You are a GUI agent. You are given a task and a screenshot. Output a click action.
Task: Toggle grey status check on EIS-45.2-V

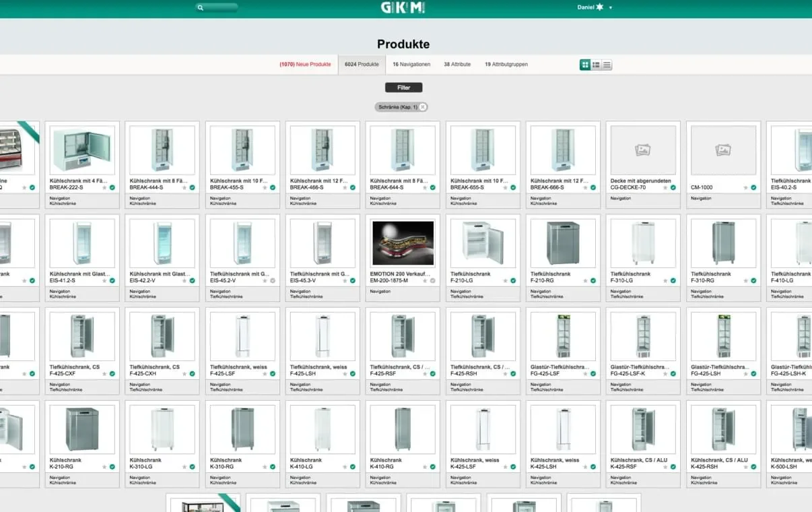pos(273,280)
